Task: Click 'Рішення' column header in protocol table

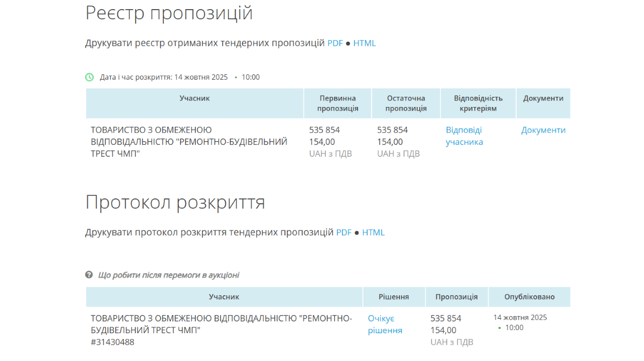Action: [x=393, y=297]
